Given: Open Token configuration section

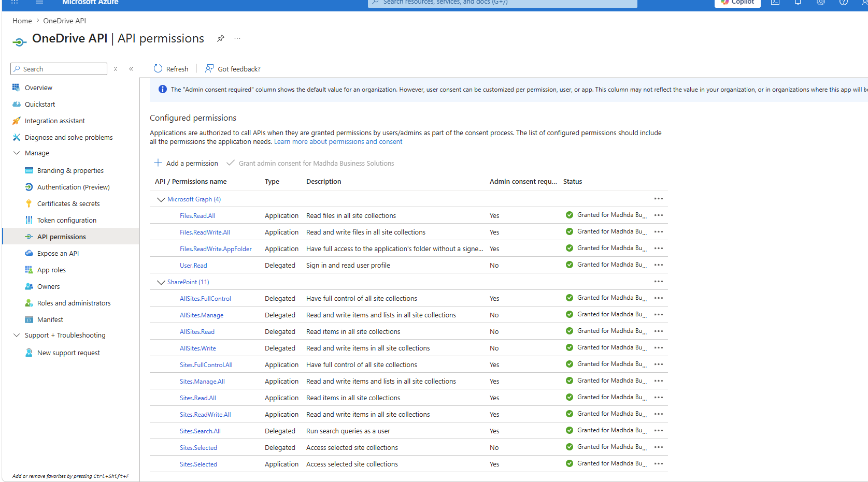Looking at the screenshot, I should 67,220.
